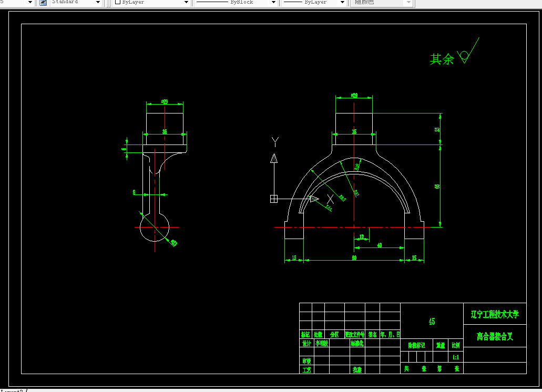Select the 工艺 label in title block
This screenshot has height=392, width=542.
pos(306,370)
